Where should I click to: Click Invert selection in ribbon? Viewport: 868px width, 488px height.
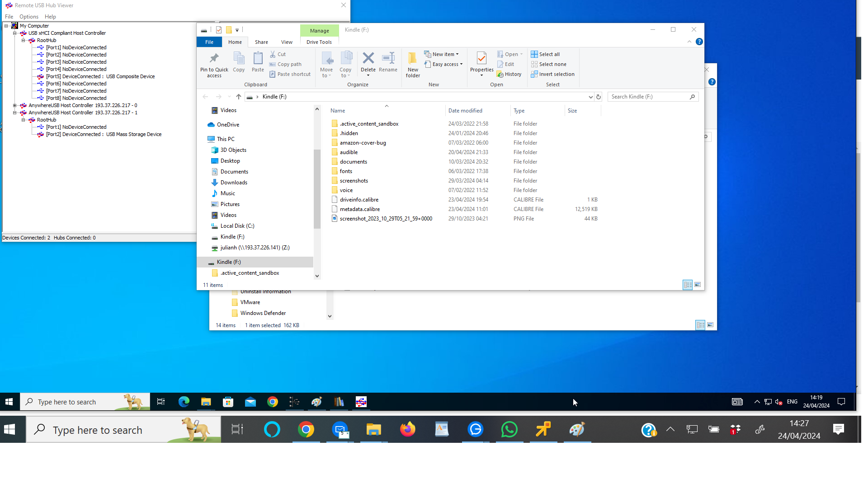coord(552,74)
